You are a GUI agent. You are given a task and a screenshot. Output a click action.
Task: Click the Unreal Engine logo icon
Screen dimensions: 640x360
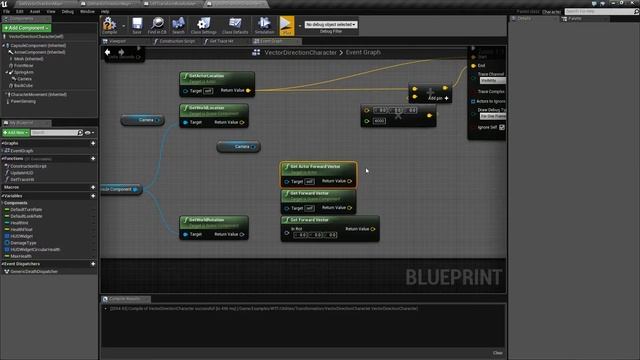[x=4, y=3]
